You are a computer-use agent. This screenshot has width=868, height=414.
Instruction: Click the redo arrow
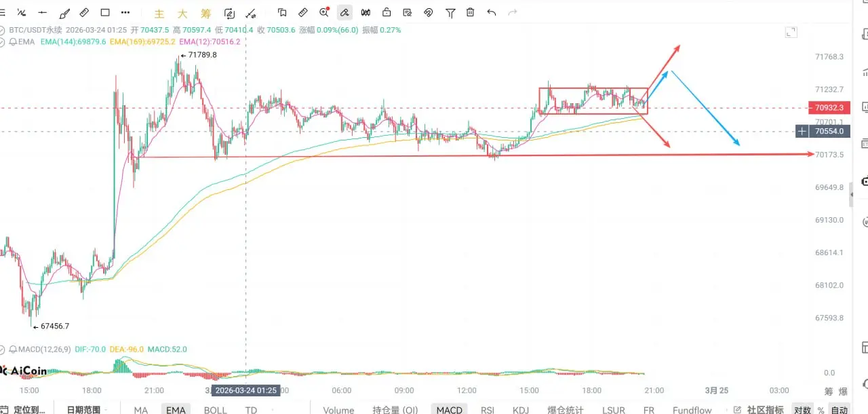513,12
